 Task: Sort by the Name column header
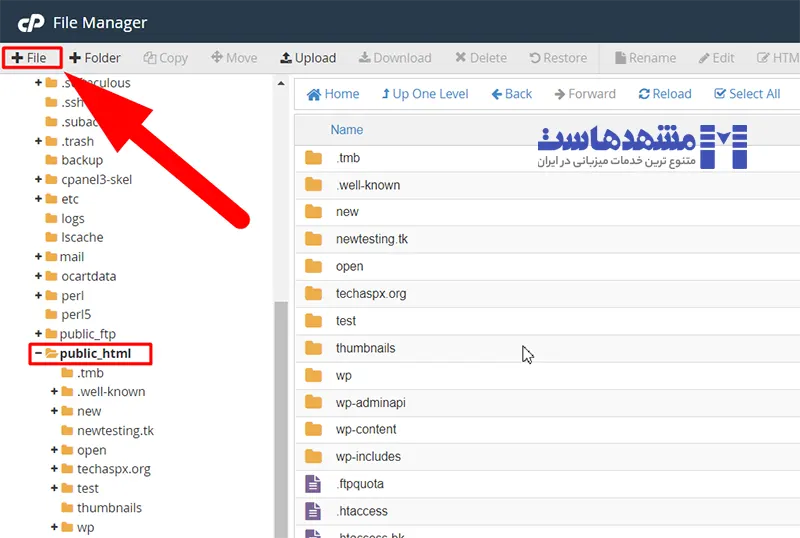pyautogui.click(x=347, y=130)
